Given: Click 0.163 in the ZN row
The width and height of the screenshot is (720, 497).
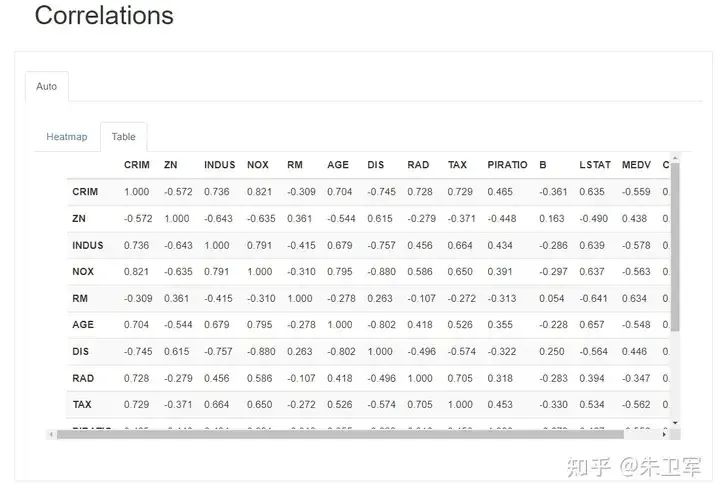Looking at the screenshot, I should [551, 219].
